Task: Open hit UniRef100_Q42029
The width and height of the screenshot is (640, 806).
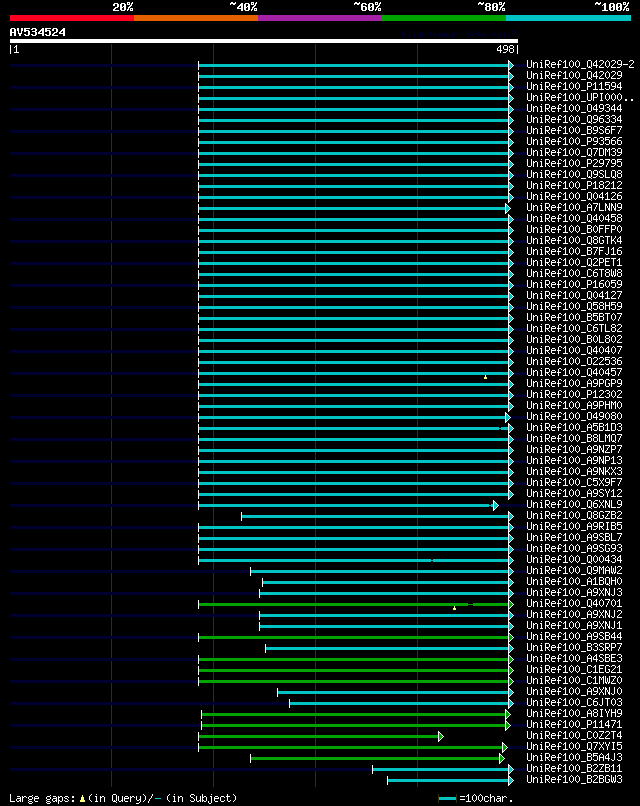Action: click(574, 75)
